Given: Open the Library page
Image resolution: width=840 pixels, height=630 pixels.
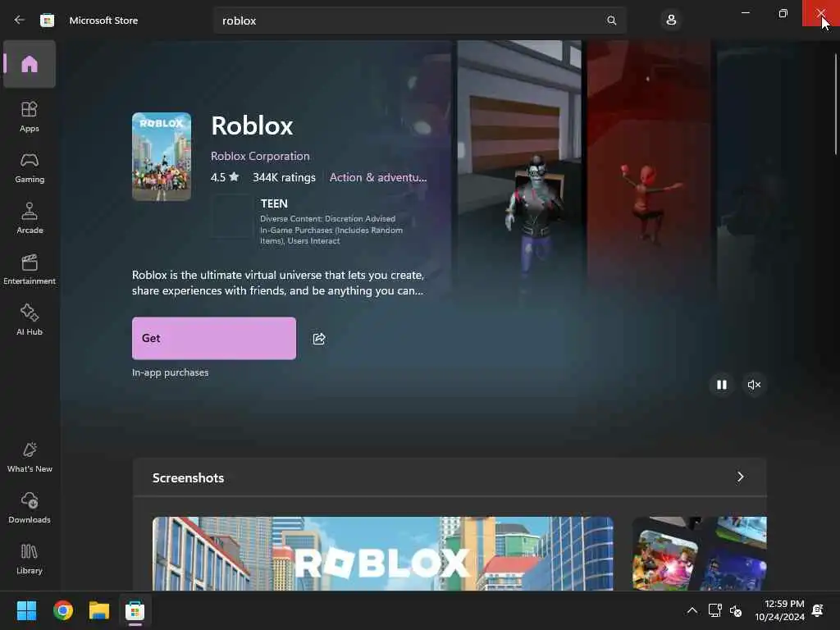Looking at the screenshot, I should pyautogui.click(x=30, y=559).
